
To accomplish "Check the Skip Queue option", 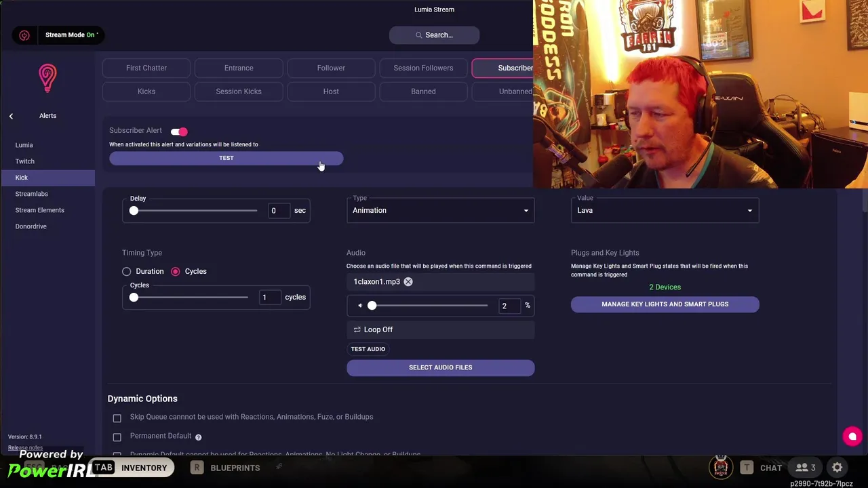I will point(117,418).
